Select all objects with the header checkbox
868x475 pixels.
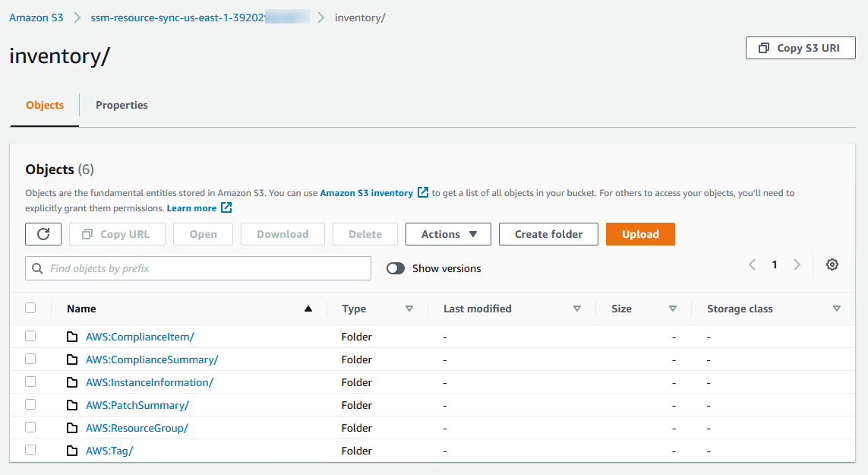point(30,308)
